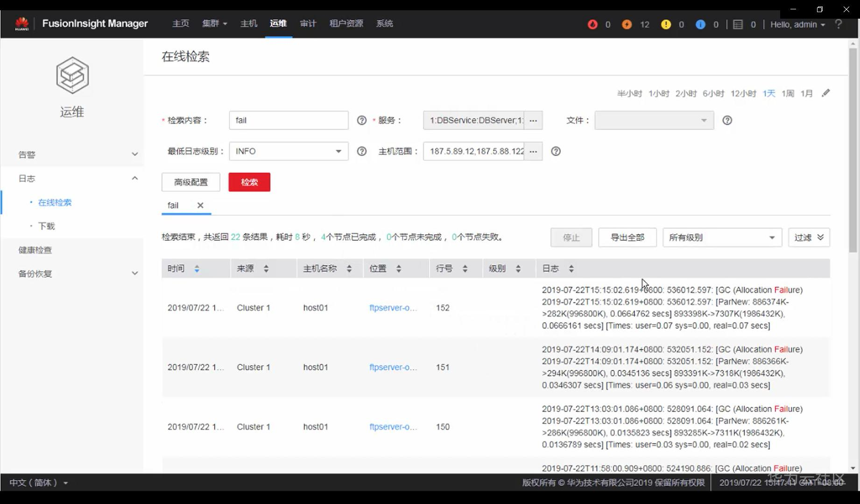Go to the home page menu
Viewport: 860px width, 504px height.
click(x=181, y=24)
